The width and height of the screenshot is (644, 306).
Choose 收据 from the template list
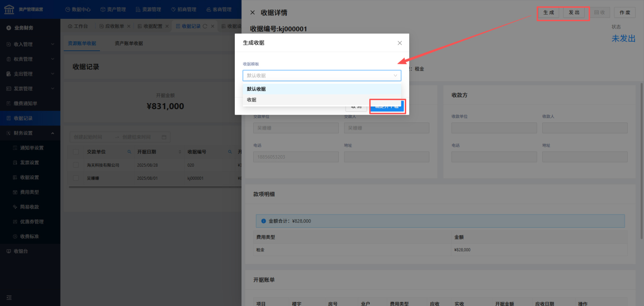(x=322, y=100)
